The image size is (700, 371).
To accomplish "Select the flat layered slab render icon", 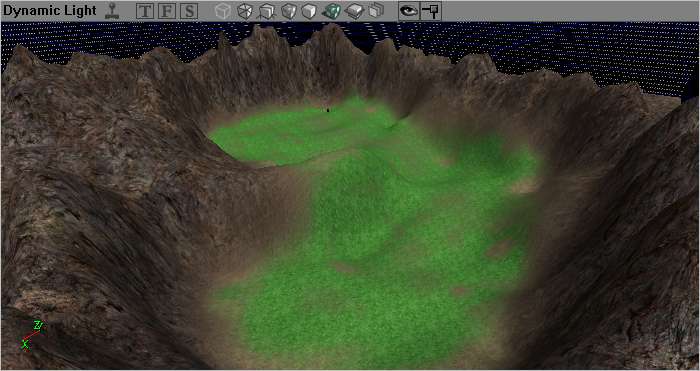I will (355, 11).
